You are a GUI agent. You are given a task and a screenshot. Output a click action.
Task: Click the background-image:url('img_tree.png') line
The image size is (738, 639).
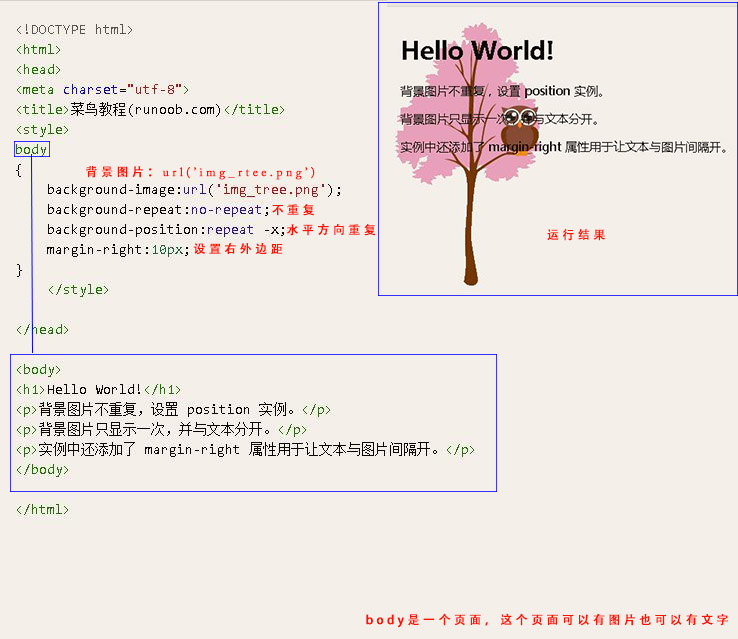coord(194,190)
